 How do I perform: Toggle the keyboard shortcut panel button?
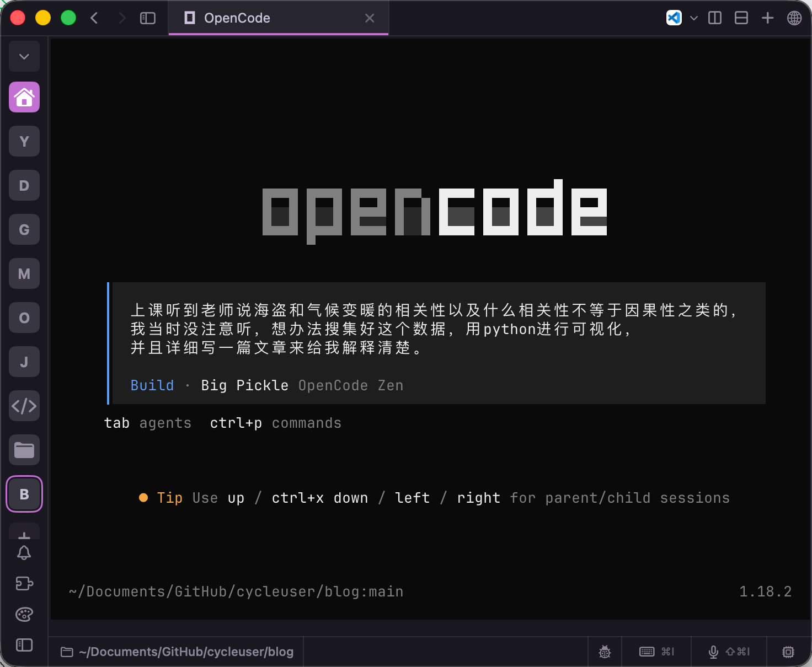click(656, 652)
